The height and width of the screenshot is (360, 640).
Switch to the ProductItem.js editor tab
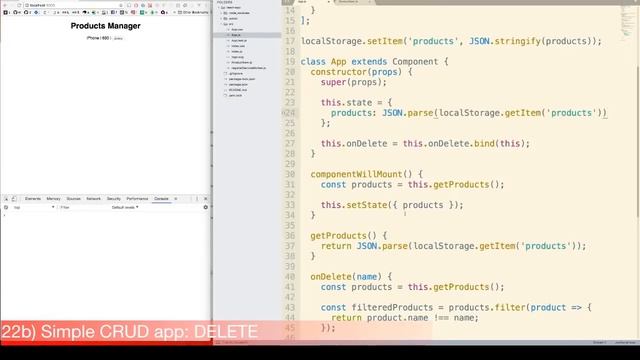(x=354, y=2)
